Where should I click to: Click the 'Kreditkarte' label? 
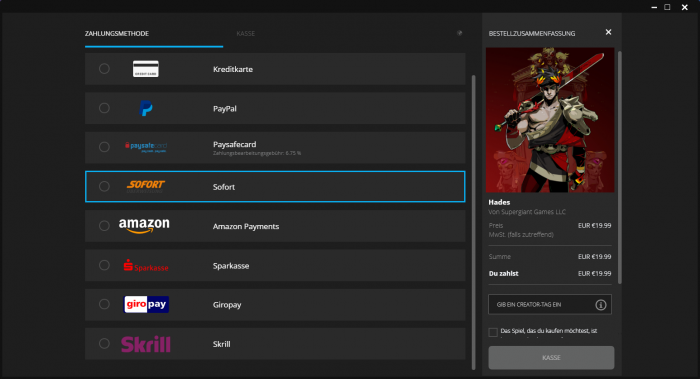(x=233, y=69)
